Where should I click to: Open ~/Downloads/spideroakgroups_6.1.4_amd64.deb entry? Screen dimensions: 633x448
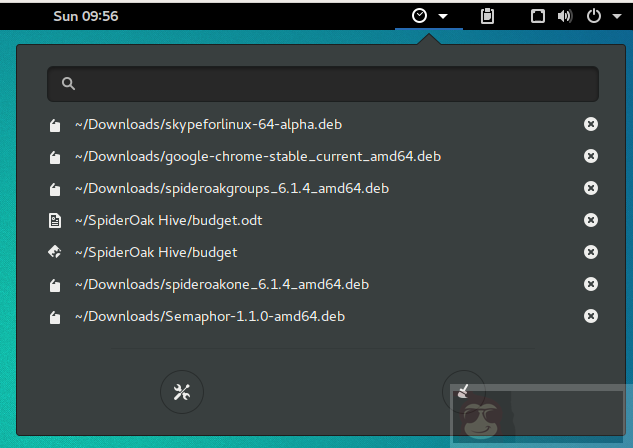[x=232, y=188]
